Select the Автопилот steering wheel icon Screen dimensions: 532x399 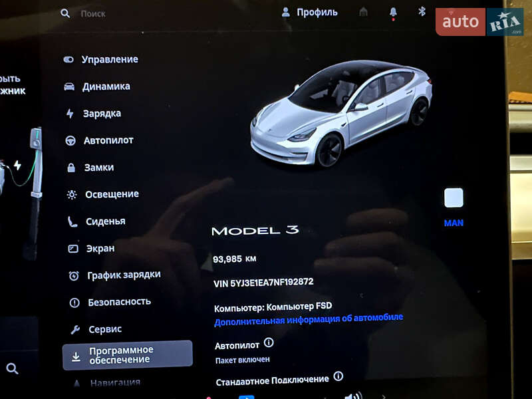(69, 140)
